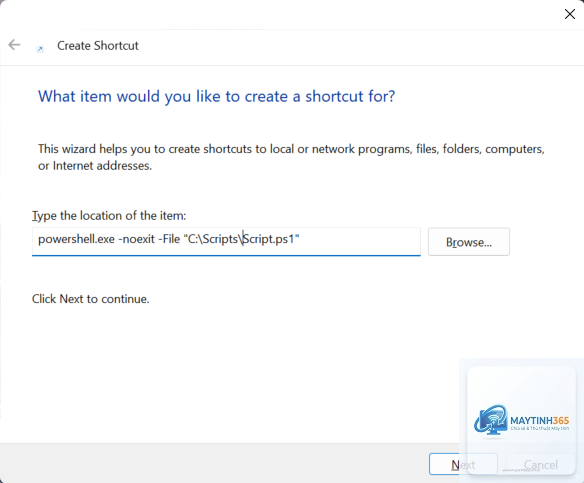The image size is (584, 483).
Task: Click the "What item would you like" heading
Action: coord(216,96)
